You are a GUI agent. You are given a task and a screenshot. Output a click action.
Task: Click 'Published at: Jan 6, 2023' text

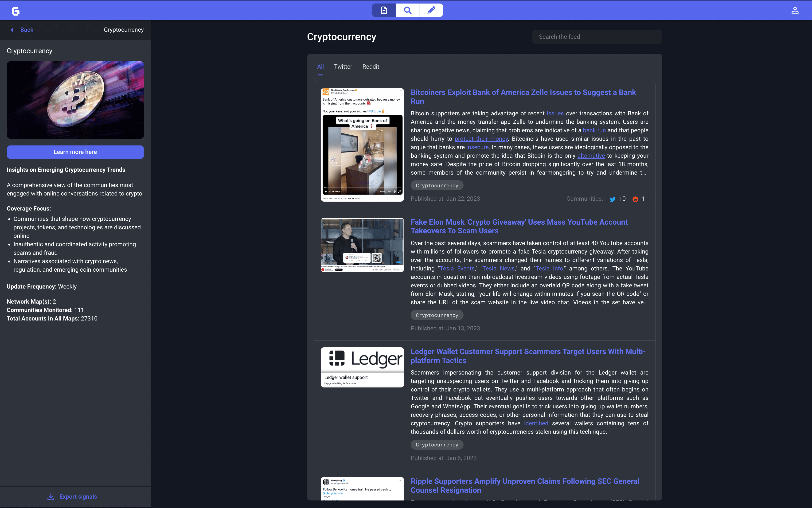click(x=443, y=458)
